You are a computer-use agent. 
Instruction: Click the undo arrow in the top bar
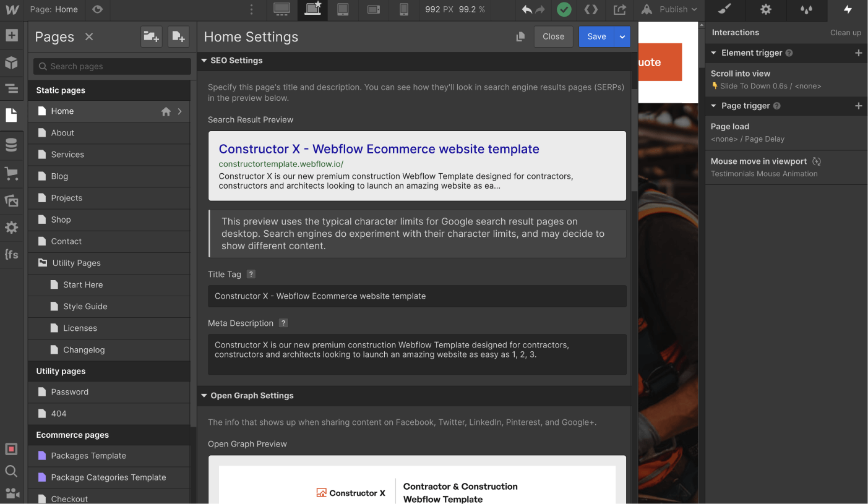pos(526,9)
